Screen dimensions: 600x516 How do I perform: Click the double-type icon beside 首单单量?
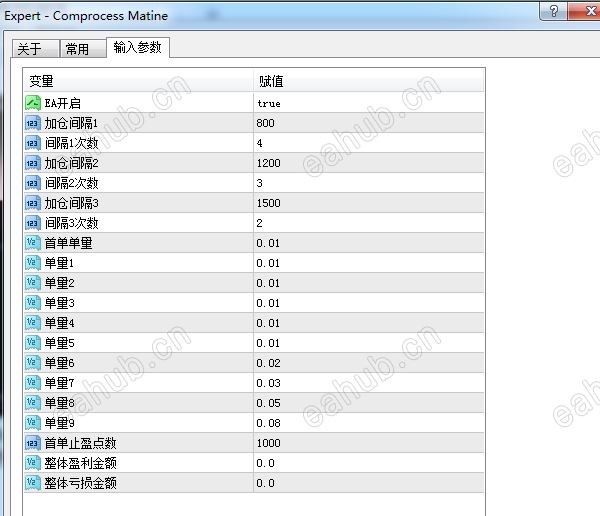(x=33, y=243)
